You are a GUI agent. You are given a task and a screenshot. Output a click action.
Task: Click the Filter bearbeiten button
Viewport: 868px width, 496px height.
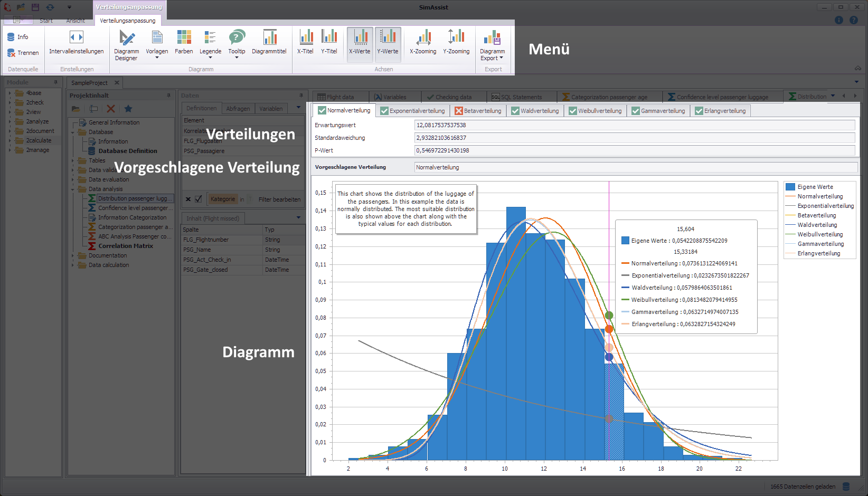(279, 199)
